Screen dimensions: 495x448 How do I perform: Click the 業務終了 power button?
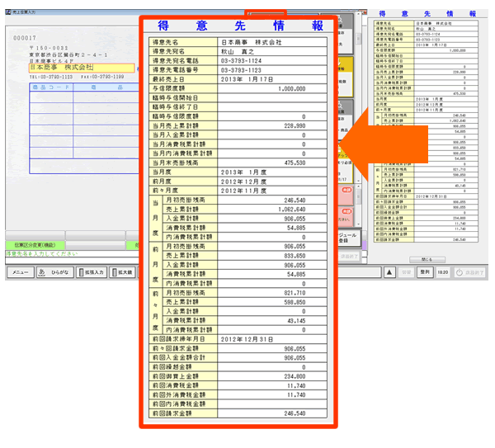click(469, 271)
